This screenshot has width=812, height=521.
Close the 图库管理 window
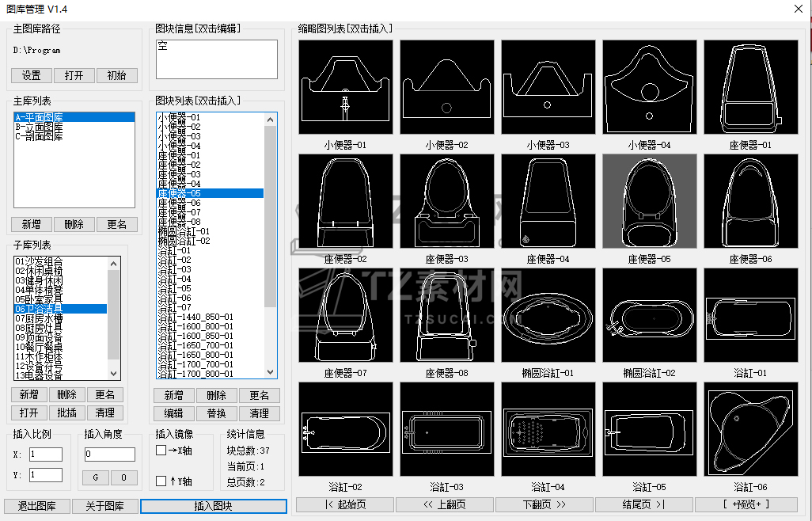[799, 10]
